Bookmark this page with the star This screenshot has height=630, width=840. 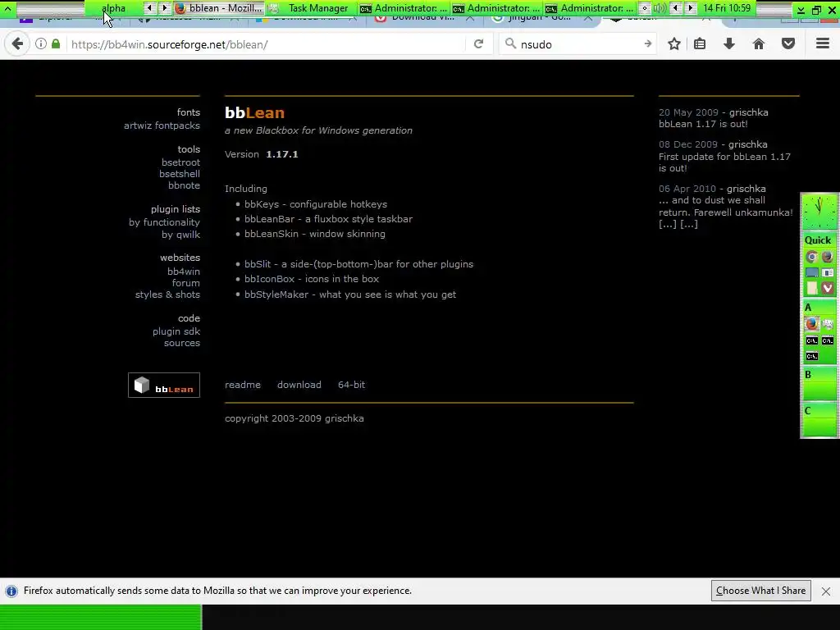674,44
